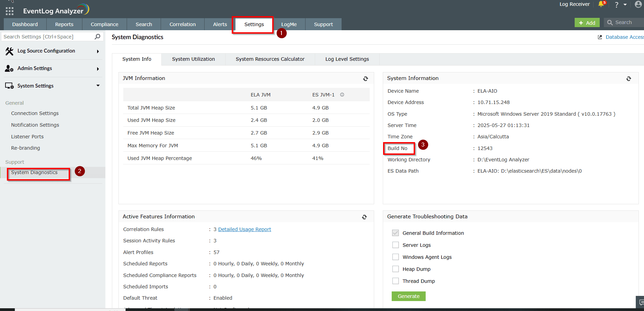The image size is (644, 311).
Task: Click the System Settings monitor icon
Action: pyautogui.click(x=9, y=86)
